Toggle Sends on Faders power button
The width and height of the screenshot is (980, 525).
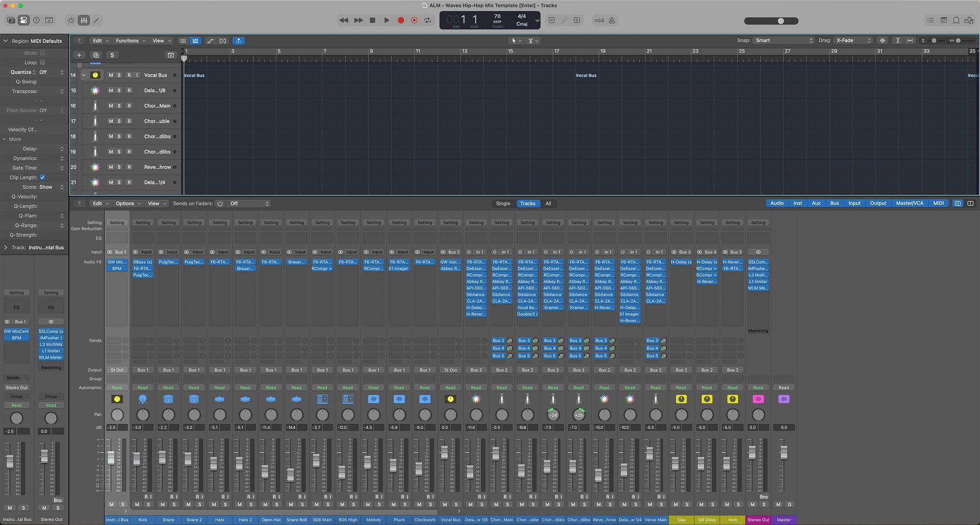pos(220,203)
